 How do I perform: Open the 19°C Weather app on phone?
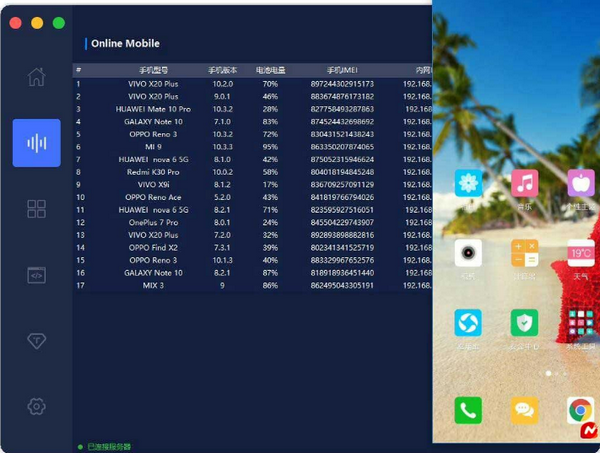click(x=581, y=253)
